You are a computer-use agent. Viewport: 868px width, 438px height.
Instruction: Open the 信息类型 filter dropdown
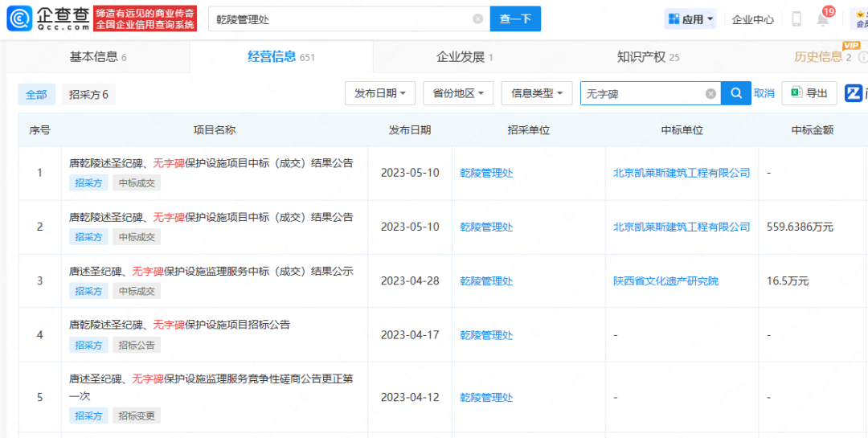pyautogui.click(x=537, y=93)
